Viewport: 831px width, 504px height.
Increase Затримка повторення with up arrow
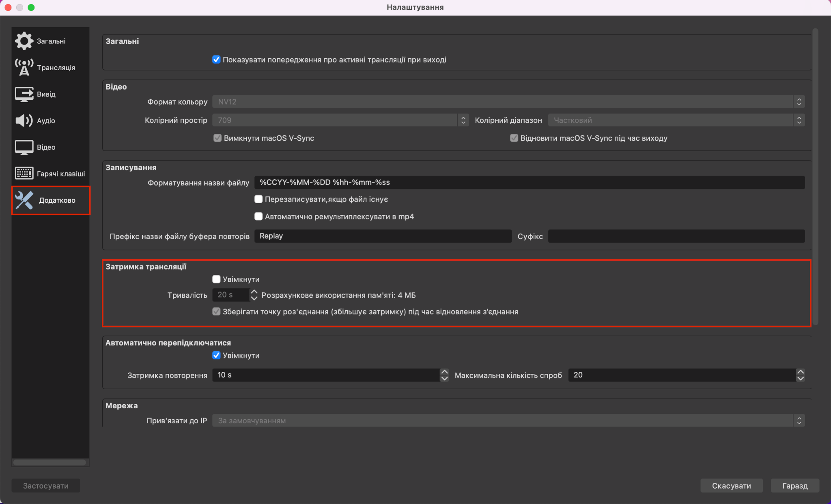[444, 372]
